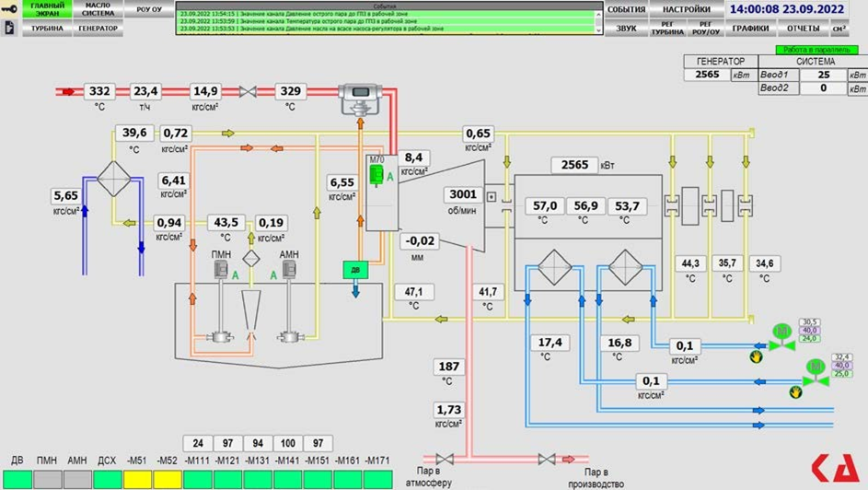This screenshot has width=868, height=490.
Task: Click the 3001 об/мин speed value
Action: tap(463, 194)
